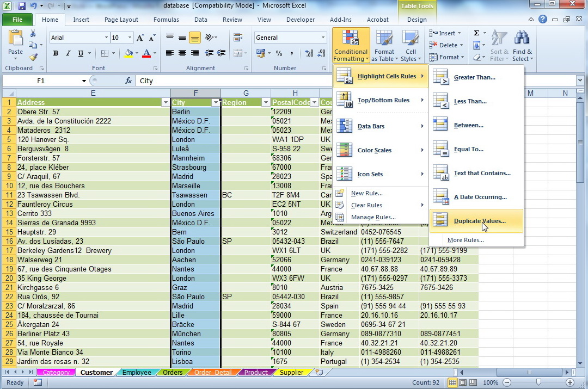Click the Zoom In plus button
588x389 pixels.
[570, 382]
